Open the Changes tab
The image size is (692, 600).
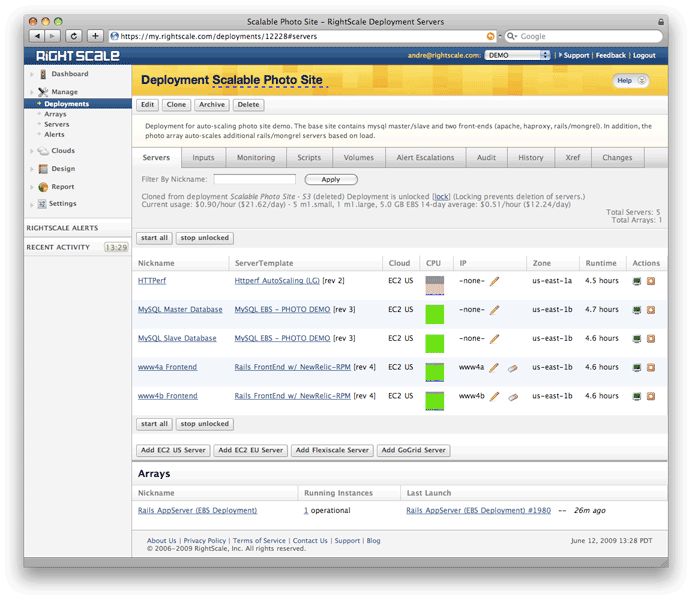(x=617, y=158)
